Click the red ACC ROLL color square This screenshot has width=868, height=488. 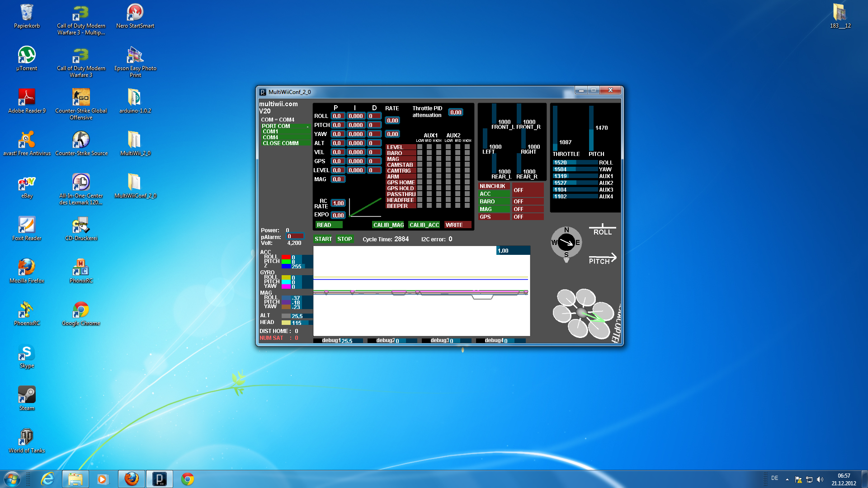coord(286,257)
